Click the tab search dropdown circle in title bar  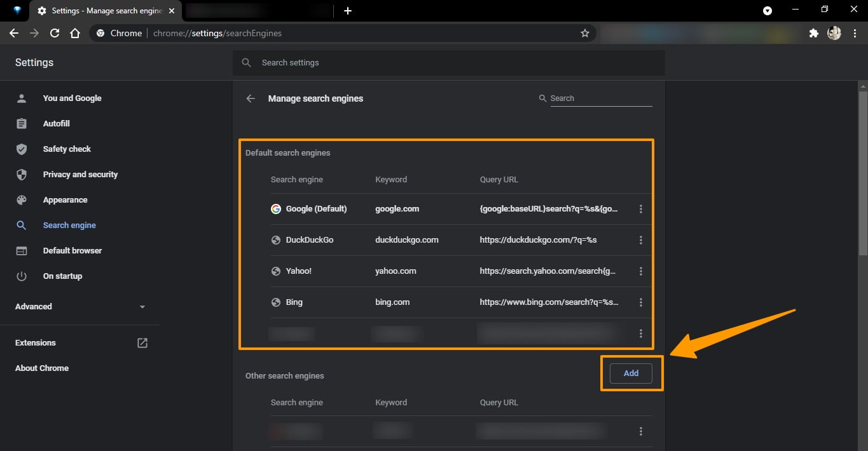coord(768,10)
